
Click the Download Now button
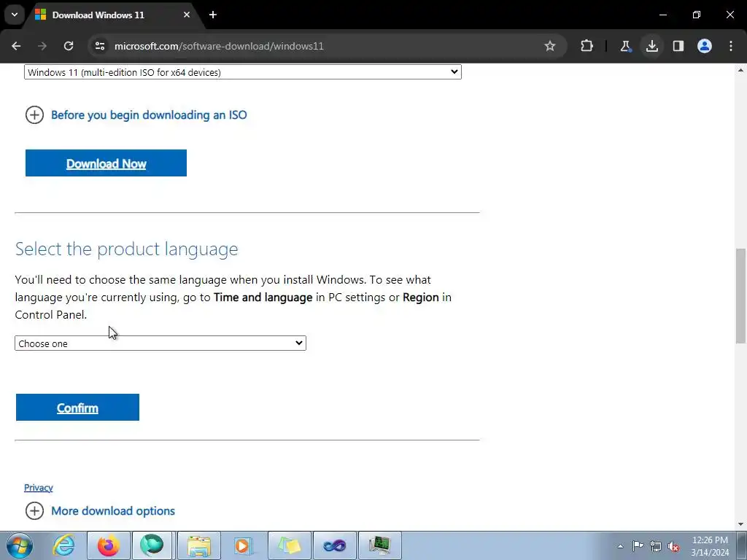coord(106,163)
